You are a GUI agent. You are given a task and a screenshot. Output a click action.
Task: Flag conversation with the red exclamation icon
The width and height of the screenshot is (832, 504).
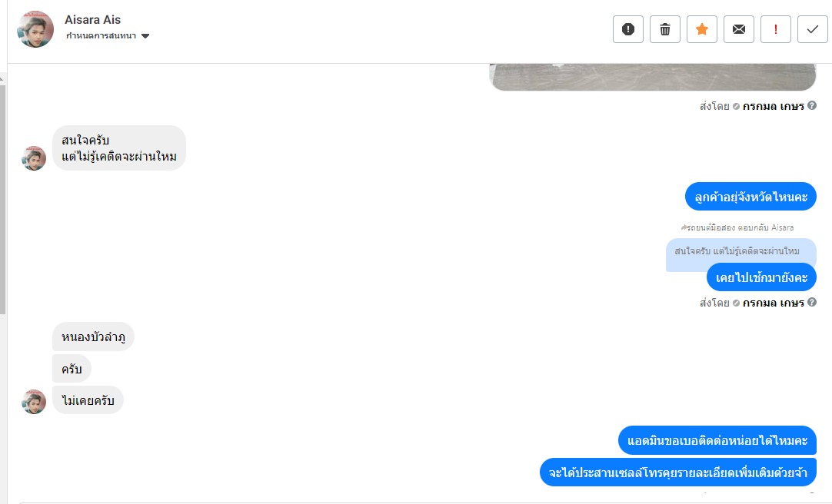[x=775, y=29]
